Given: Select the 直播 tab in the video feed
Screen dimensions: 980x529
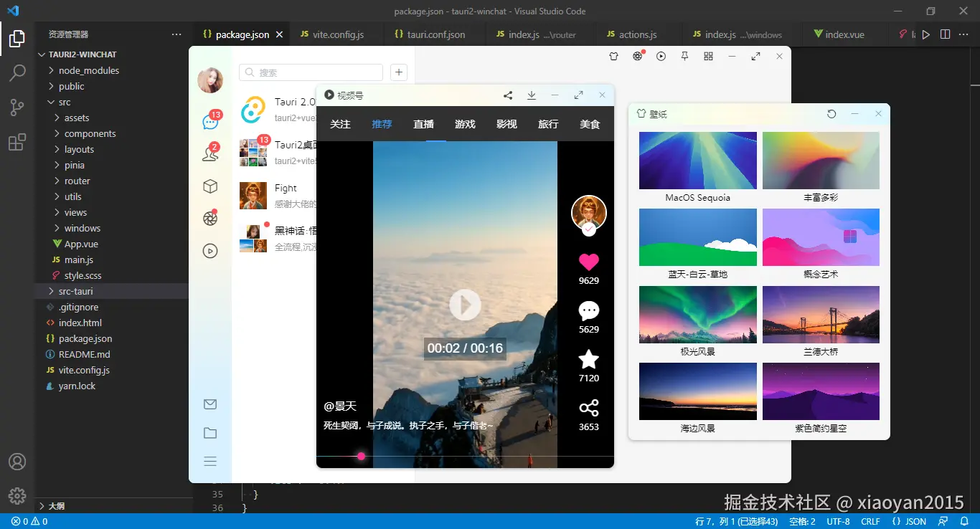Looking at the screenshot, I should pyautogui.click(x=423, y=123).
